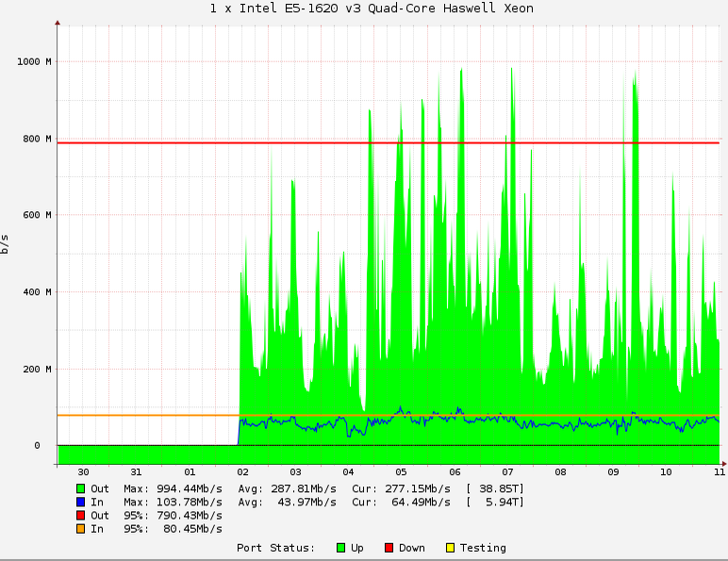Click the Up port status label
Viewport: 728px width, 561px height.
pyautogui.click(x=357, y=548)
